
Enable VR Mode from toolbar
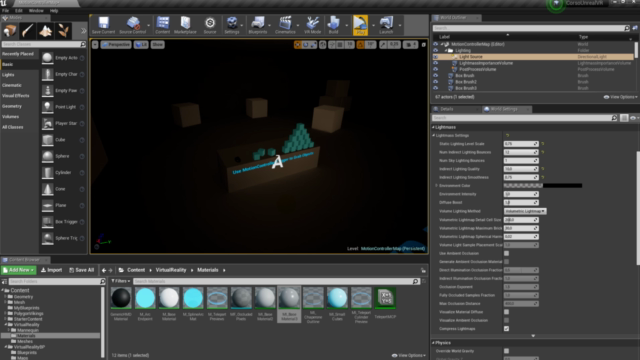click(313, 25)
